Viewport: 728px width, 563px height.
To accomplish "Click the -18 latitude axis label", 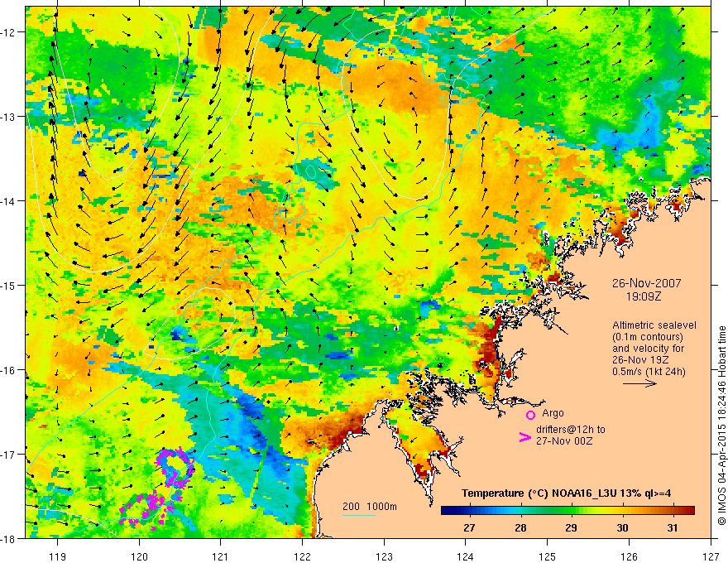I will click(x=10, y=538).
